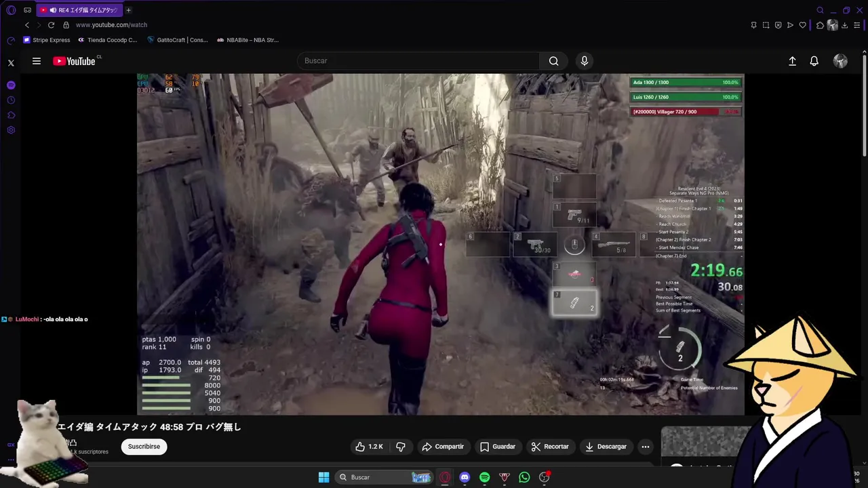868x488 pixels.
Task: Open Easy Setup sliders icon
Action: [857, 25]
